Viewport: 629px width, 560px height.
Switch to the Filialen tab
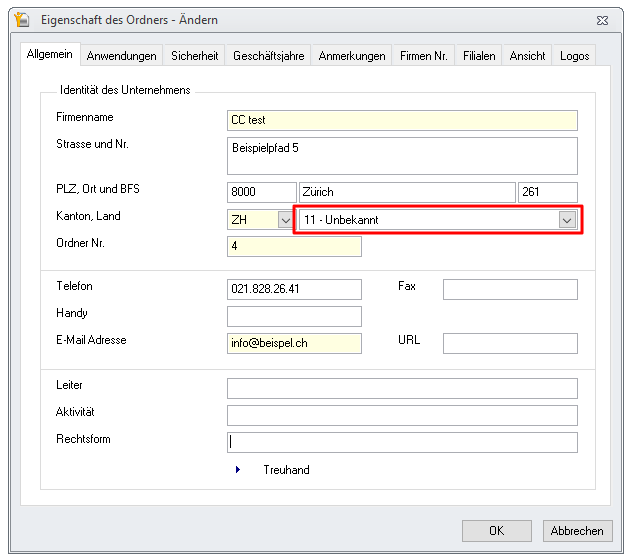(479, 57)
